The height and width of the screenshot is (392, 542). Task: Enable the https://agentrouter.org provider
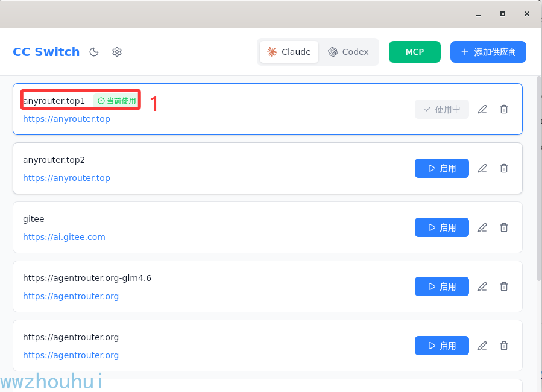click(x=442, y=346)
